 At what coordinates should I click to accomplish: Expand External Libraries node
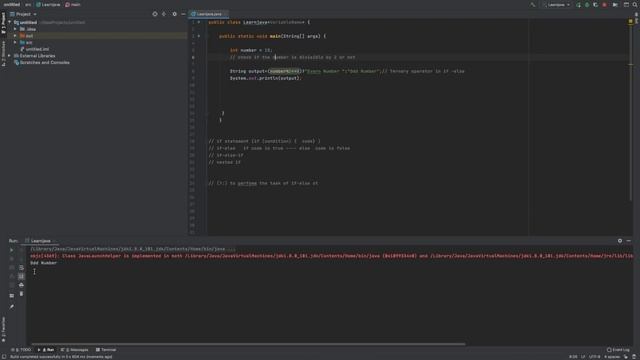click(9, 56)
